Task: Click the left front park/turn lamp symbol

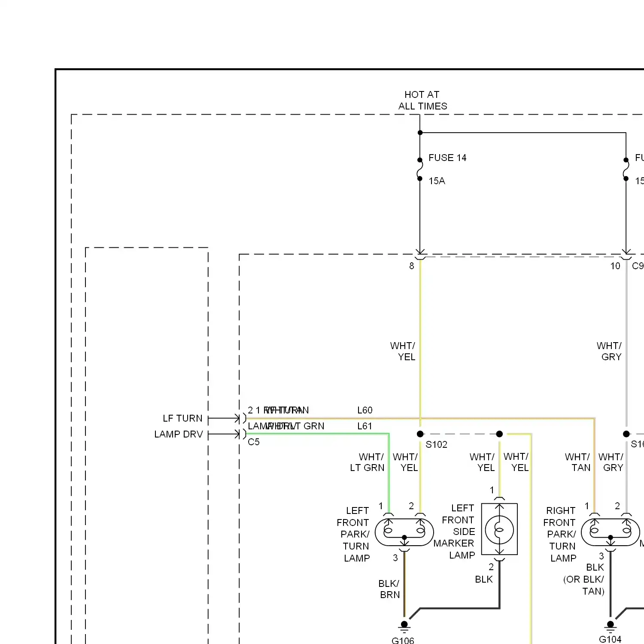Action: pos(404,532)
